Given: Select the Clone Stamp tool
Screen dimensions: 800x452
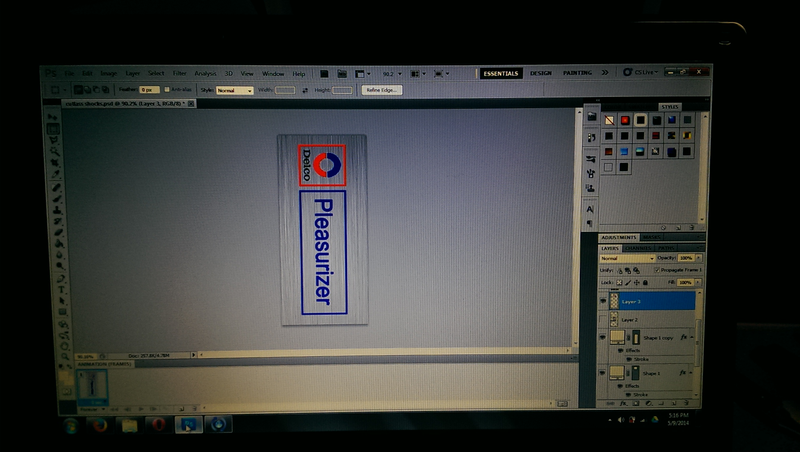Looking at the screenshot, I should tap(57, 210).
